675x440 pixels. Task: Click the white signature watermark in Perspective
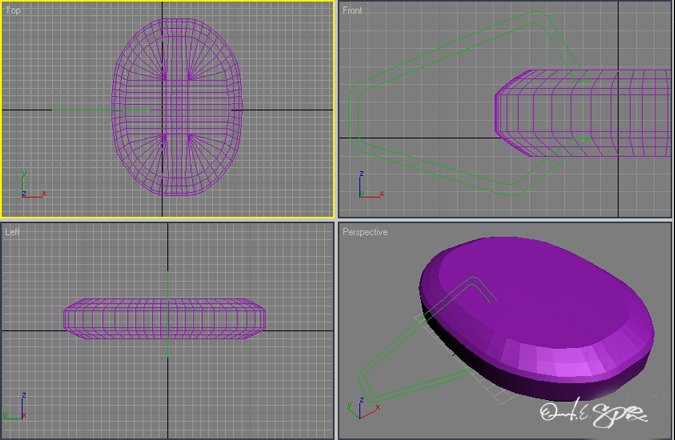(592, 413)
